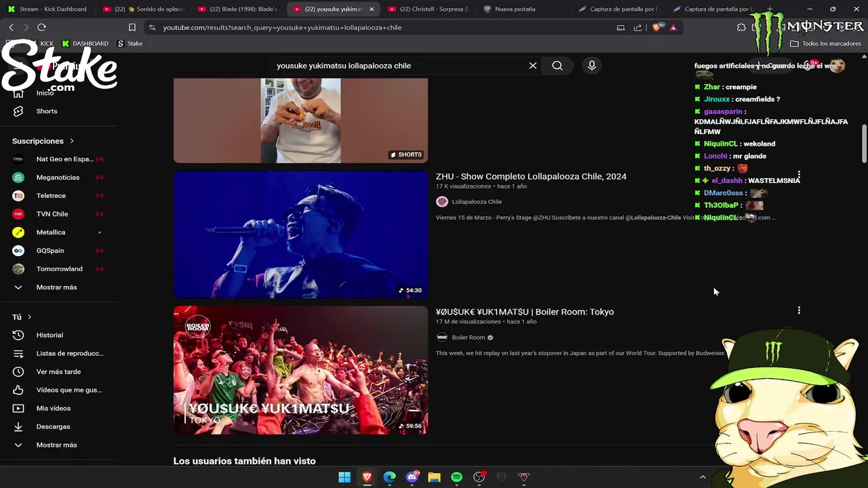
Task: Open more options for Boiler Room video
Action: coord(799,310)
